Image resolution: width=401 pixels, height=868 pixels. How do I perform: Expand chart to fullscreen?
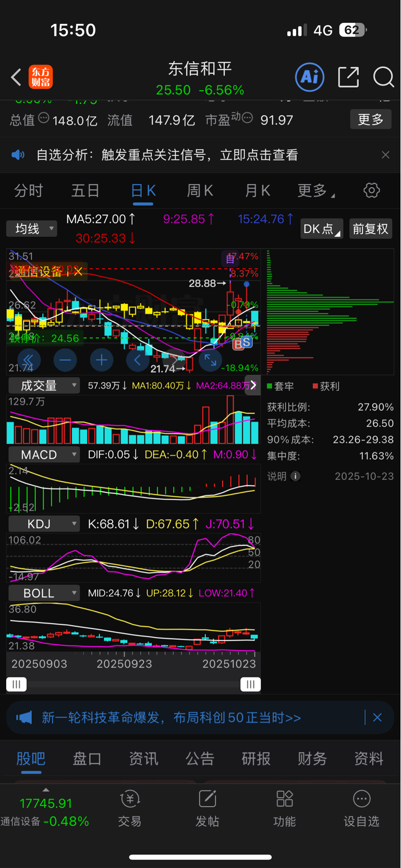211,360
